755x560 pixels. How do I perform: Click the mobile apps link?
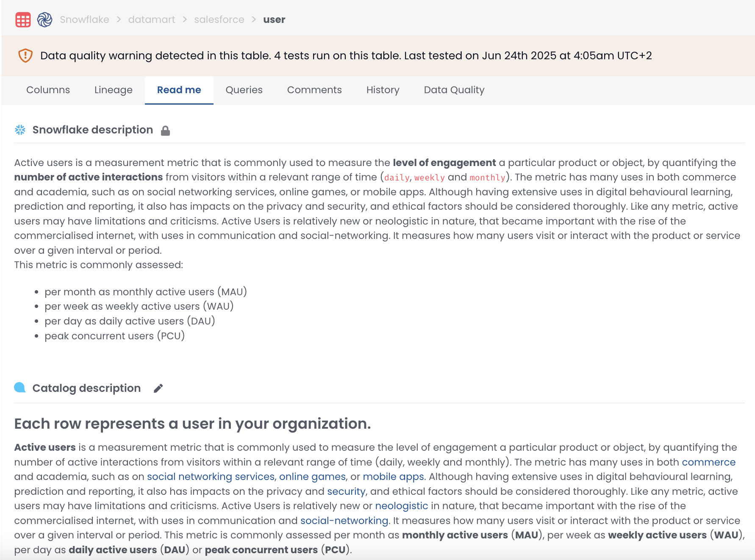click(x=393, y=477)
